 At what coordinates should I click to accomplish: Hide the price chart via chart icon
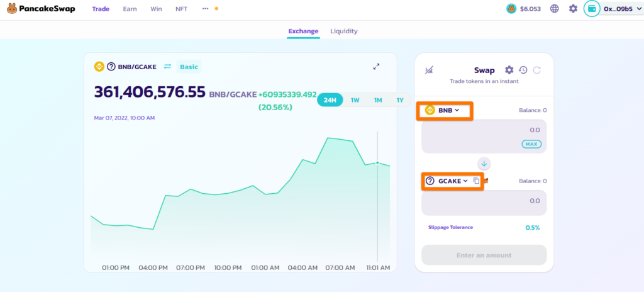[x=429, y=70]
